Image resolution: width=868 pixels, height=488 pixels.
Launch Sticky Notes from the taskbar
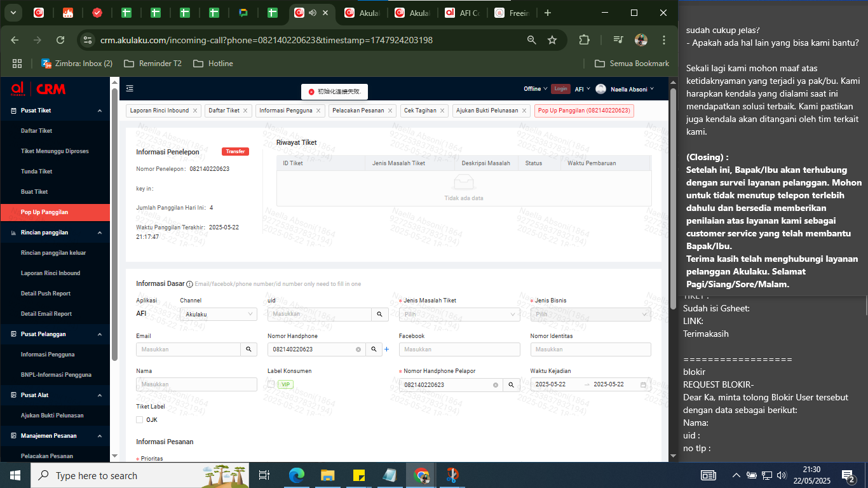click(358, 475)
